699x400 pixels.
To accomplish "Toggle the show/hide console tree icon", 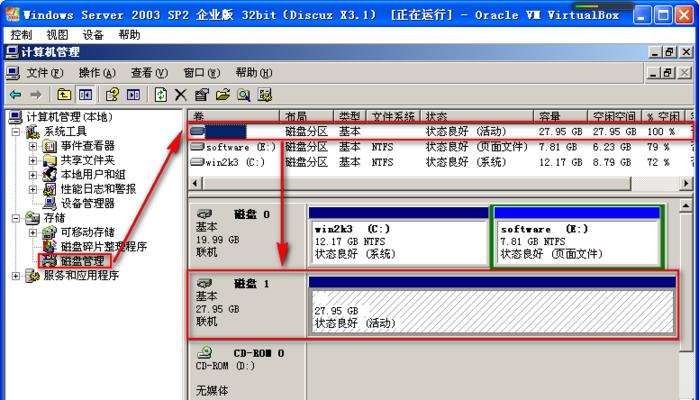I will pyautogui.click(x=85, y=95).
